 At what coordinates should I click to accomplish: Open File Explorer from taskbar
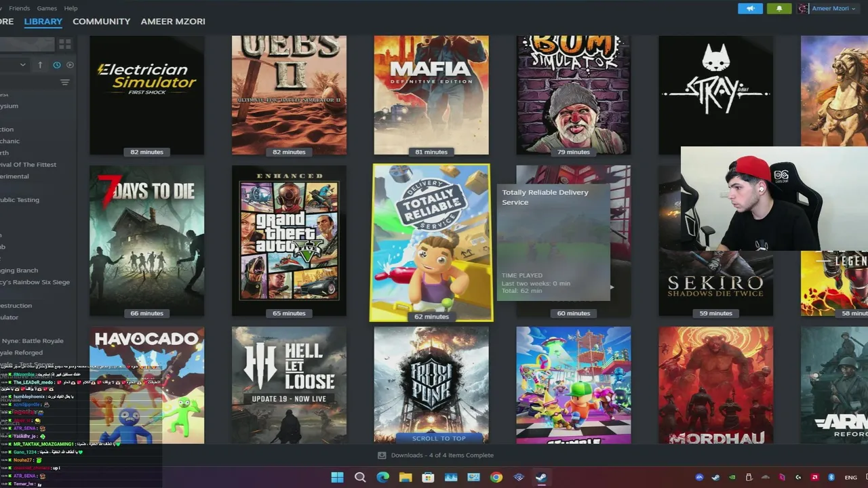tap(406, 477)
